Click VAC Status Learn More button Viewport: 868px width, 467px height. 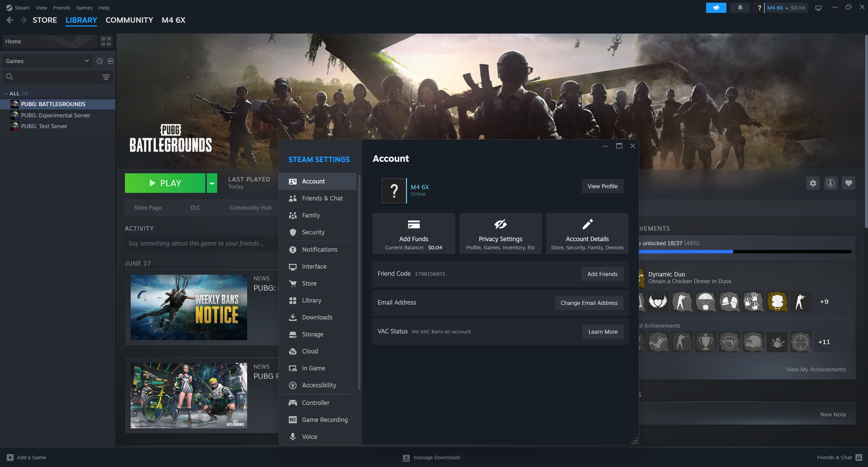pyautogui.click(x=603, y=332)
